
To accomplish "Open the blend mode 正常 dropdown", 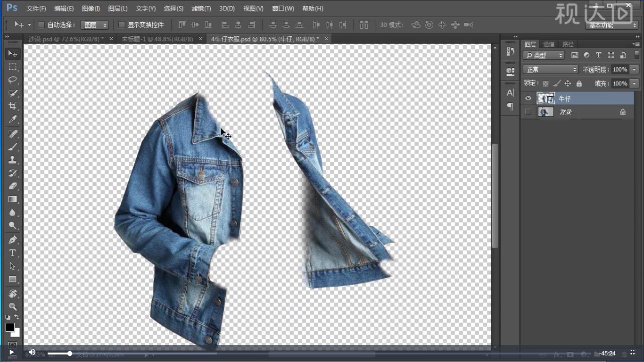I will point(550,69).
